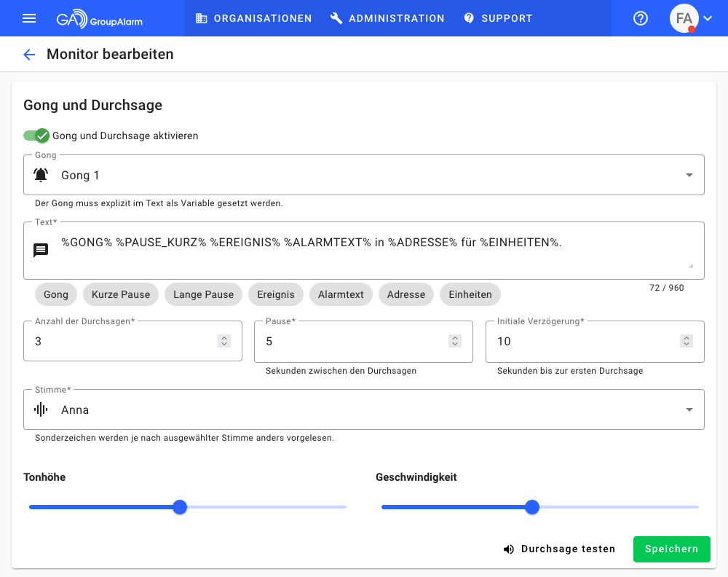Click the GroupAlarm logo
This screenshot has width=728, height=577.
100,19
